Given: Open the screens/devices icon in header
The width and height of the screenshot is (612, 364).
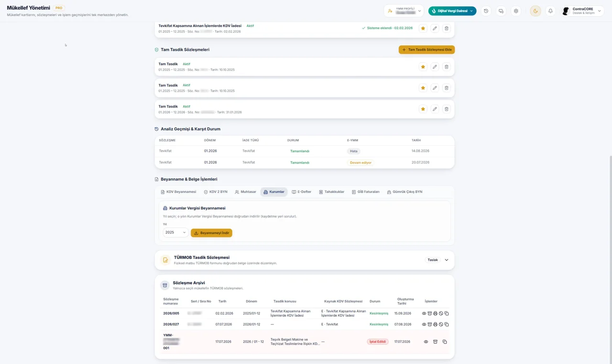Looking at the screenshot, I should (501, 11).
